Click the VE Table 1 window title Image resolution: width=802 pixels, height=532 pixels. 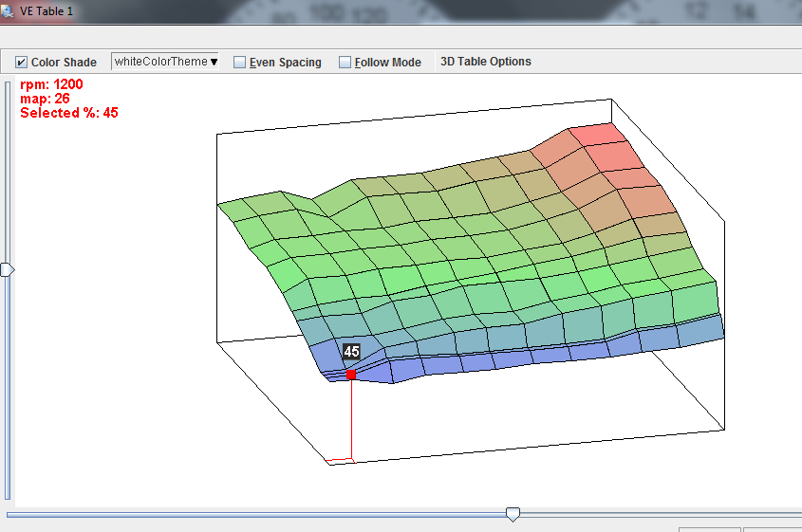coord(47,10)
